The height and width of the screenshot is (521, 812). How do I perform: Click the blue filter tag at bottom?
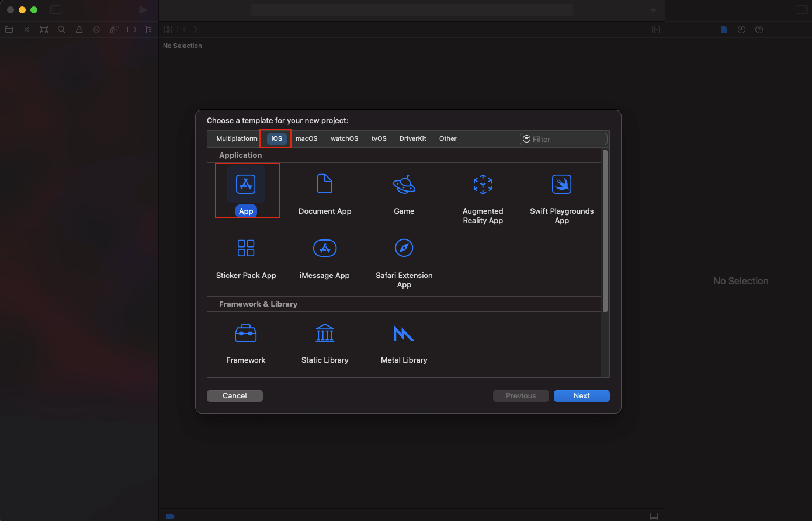[x=170, y=516]
